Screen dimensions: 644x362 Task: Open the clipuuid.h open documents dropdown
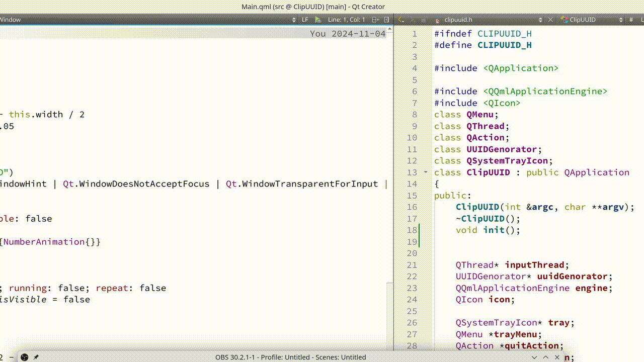[x=540, y=20]
